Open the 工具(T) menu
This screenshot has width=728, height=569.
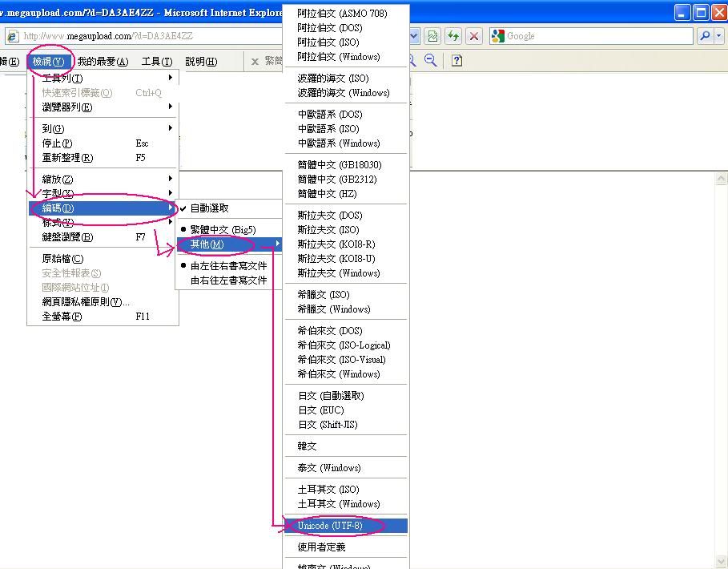pos(157,62)
